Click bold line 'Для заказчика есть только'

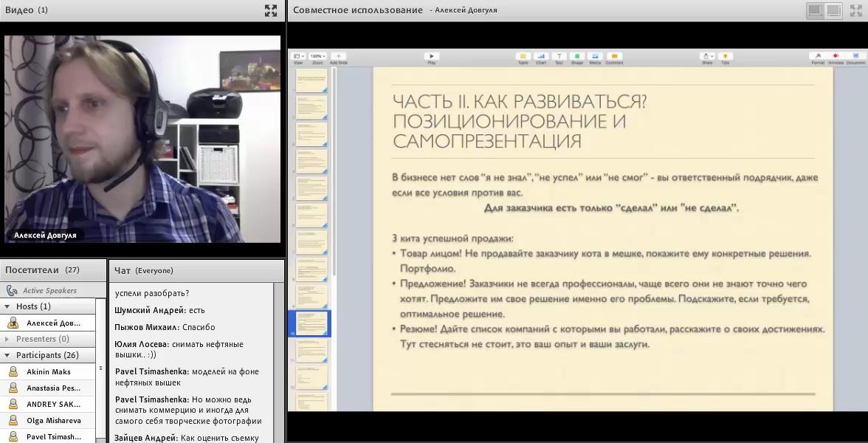pyautogui.click(x=611, y=207)
